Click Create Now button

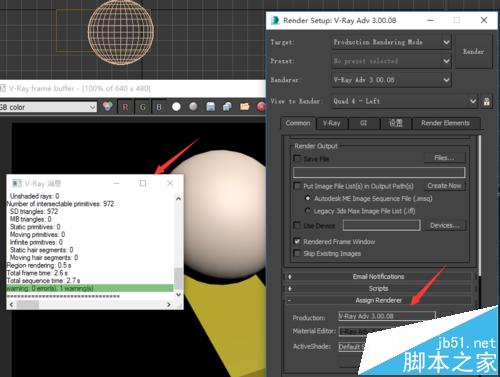[x=444, y=186]
